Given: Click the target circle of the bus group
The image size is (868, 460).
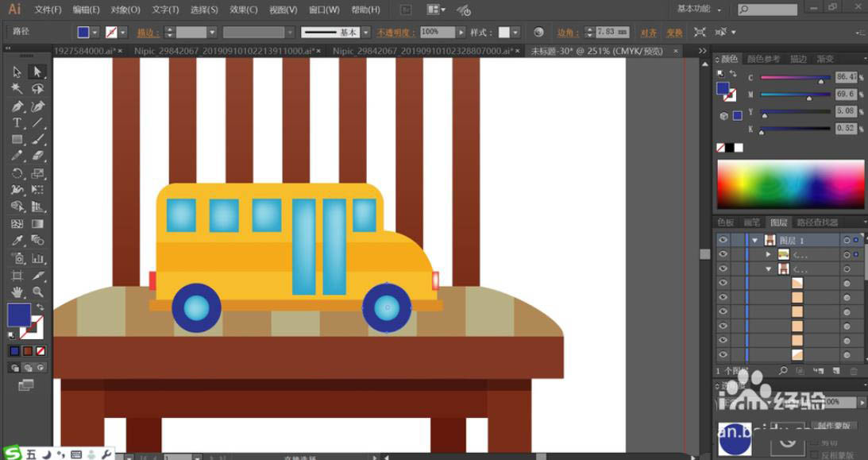Looking at the screenshot, I should point(847,255).
